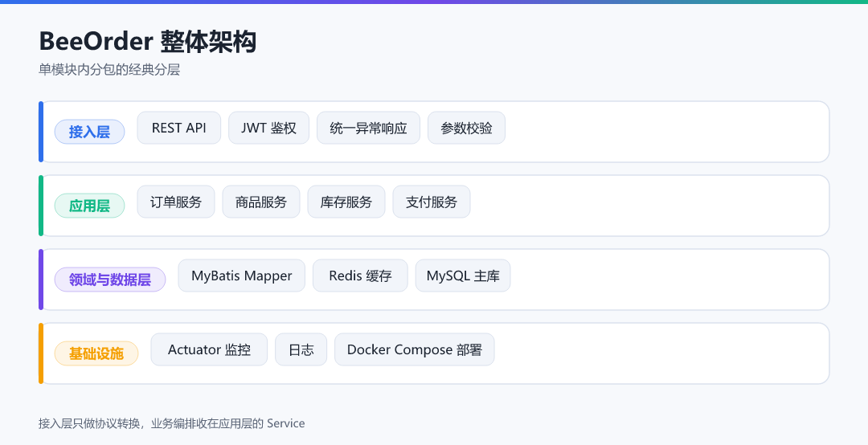Screen dimensions: 868x445
Task: Select the 订单服务 chip
Action: click(175, 202)
